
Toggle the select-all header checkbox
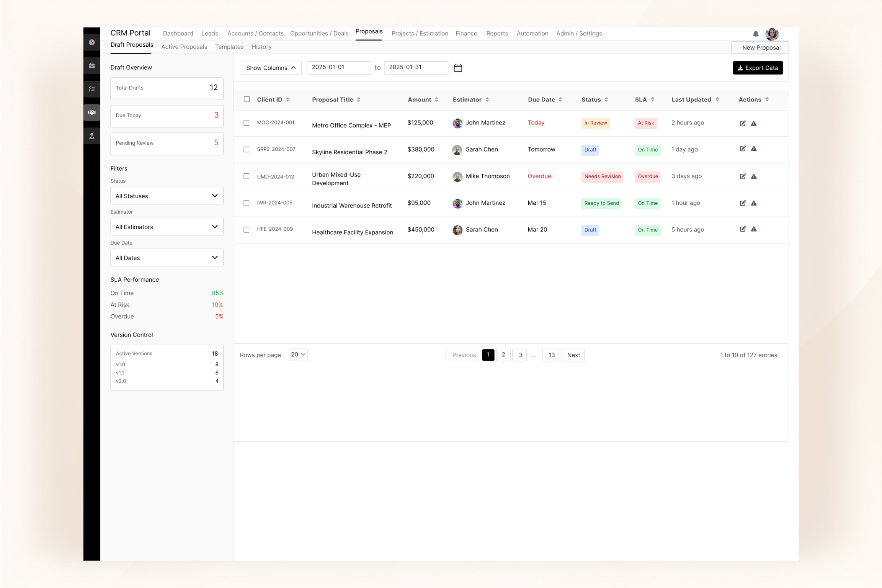tap(247, 99)
